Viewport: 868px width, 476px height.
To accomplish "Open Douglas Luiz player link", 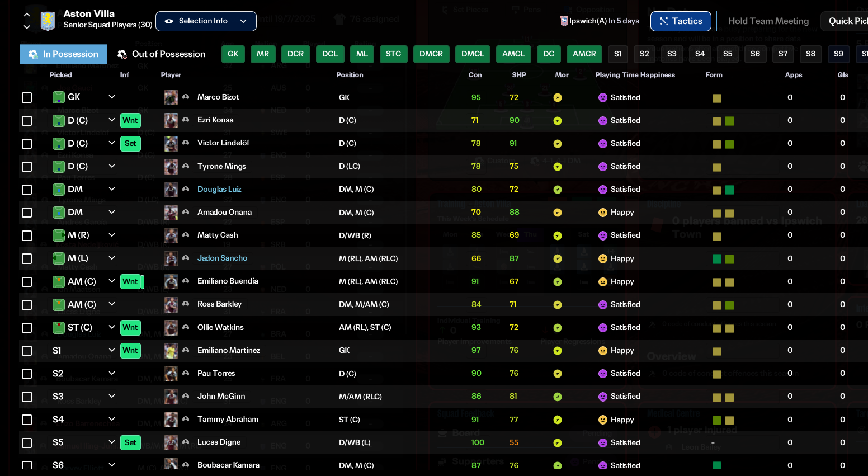I will coord(219,189).
